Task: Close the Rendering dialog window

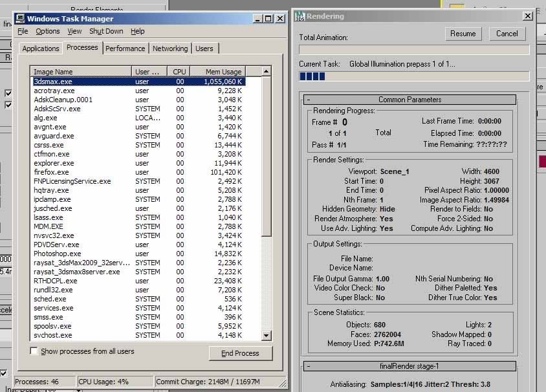Action: tap(528, 16)
